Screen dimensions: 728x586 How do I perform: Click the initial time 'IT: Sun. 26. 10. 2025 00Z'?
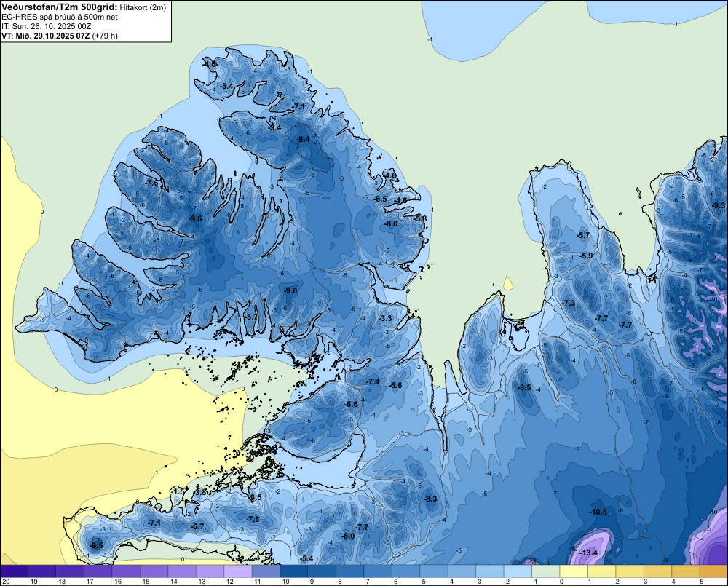(47, 26)
